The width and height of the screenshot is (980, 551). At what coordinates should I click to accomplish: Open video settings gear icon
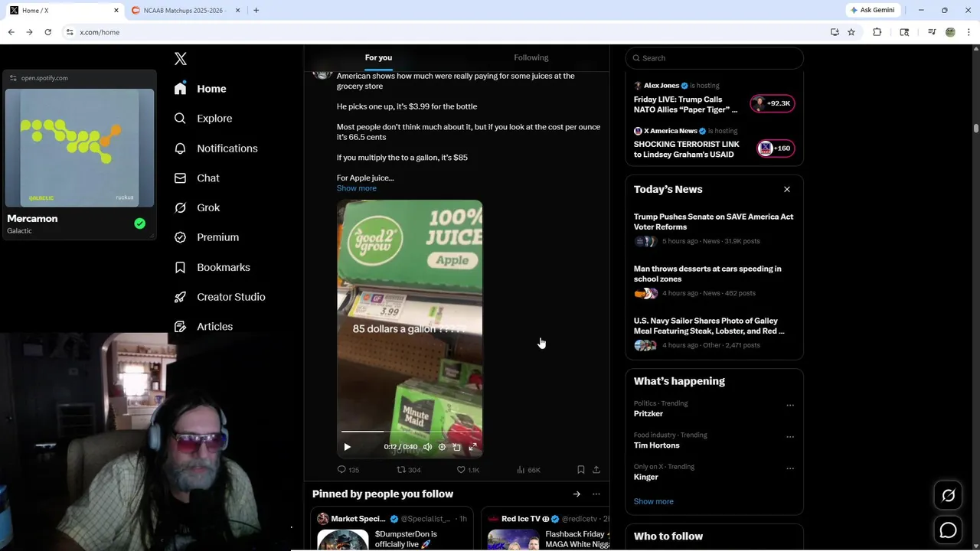point(442,447)
